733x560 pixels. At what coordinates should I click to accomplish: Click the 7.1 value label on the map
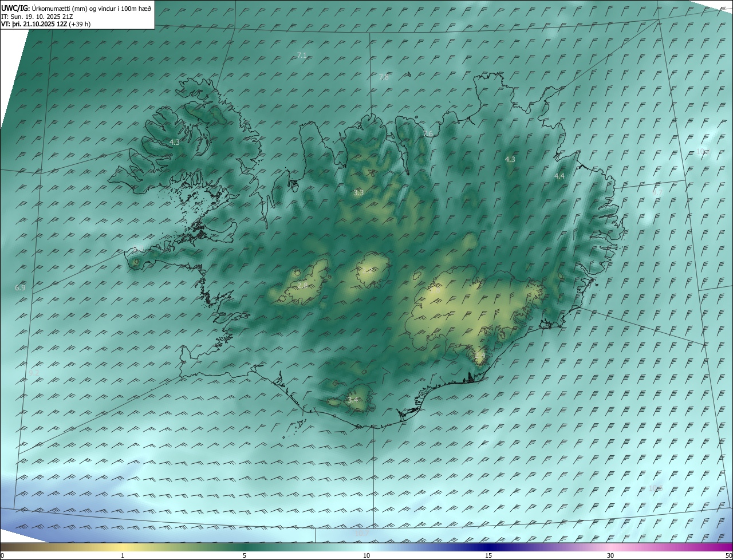[x=302, y=55]
